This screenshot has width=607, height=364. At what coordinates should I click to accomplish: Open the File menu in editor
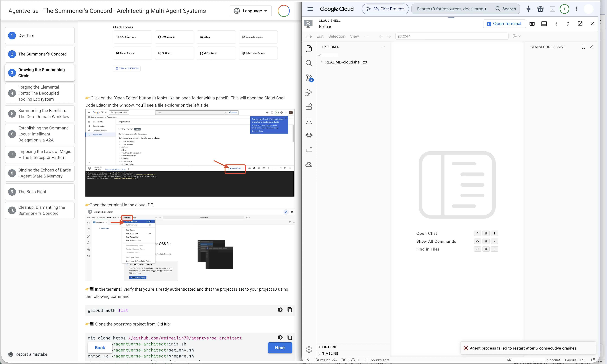coord(308,36)
